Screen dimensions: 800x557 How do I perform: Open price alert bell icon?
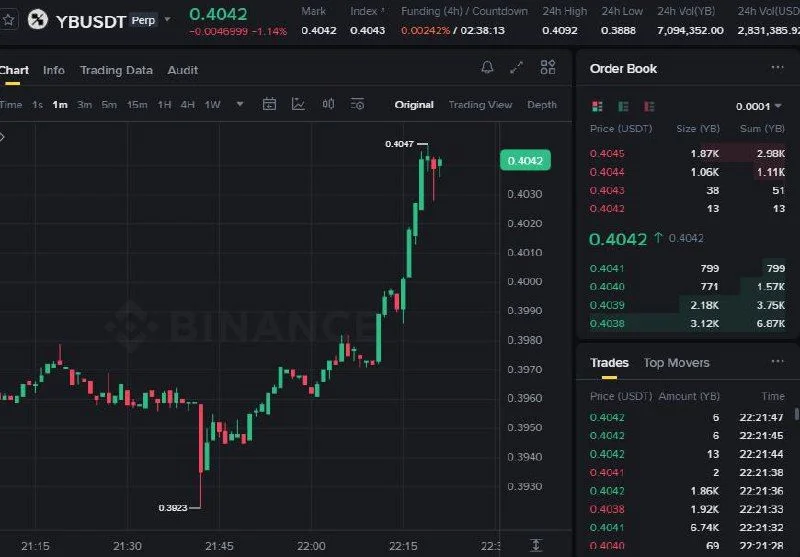point(487,67)
